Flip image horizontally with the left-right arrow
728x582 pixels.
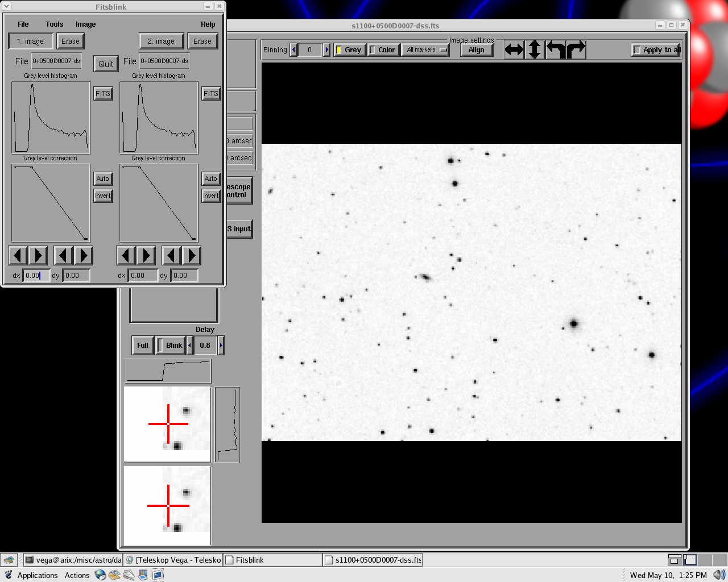pos(514,49)
